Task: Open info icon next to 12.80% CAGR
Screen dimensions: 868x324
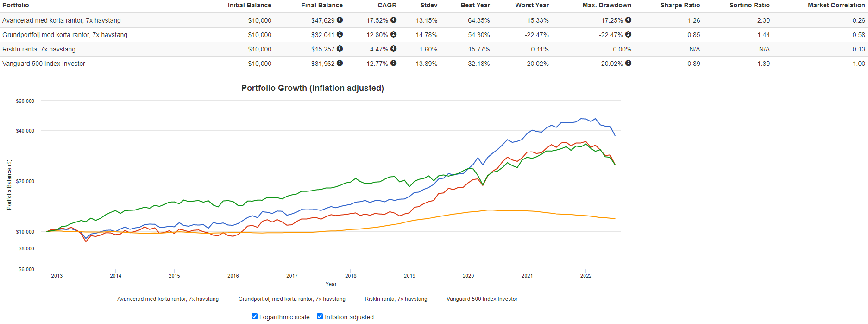Action: [x=393, y=34]
